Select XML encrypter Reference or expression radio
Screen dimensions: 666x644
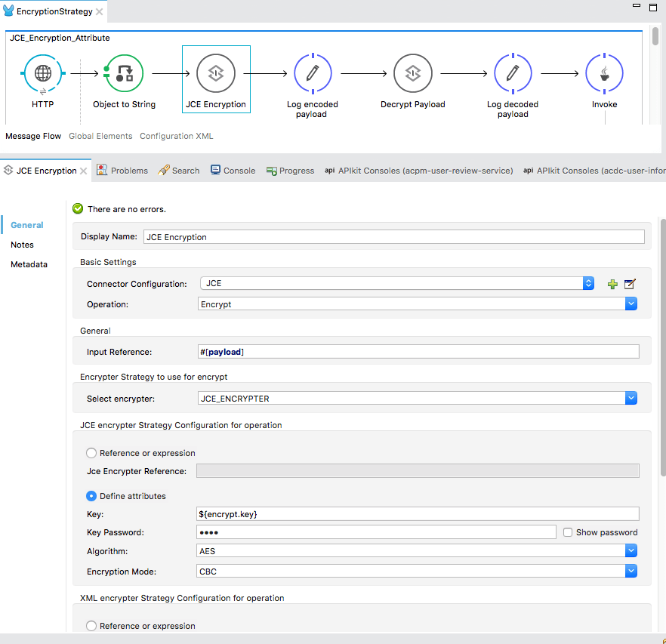pos(91,626)
